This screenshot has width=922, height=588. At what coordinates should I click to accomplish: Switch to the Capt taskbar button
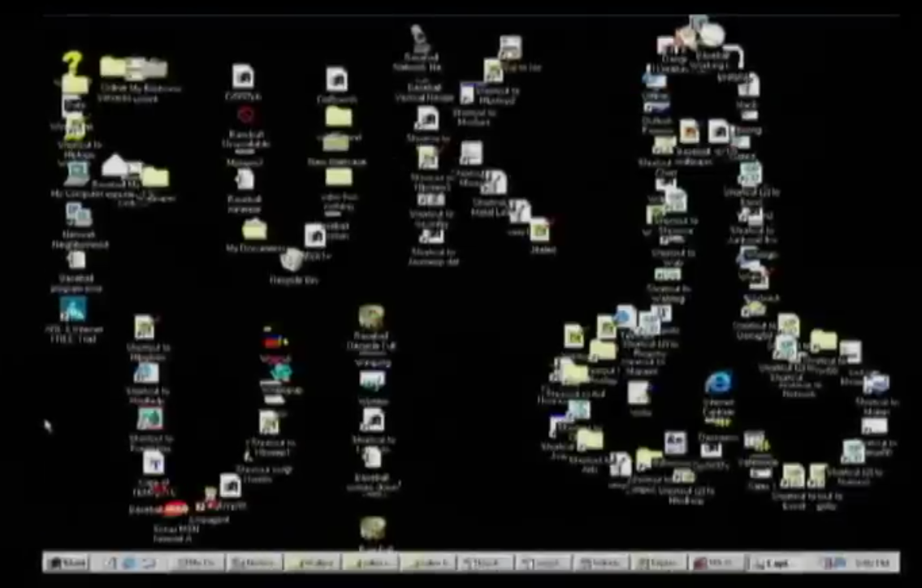pos(776,564)
